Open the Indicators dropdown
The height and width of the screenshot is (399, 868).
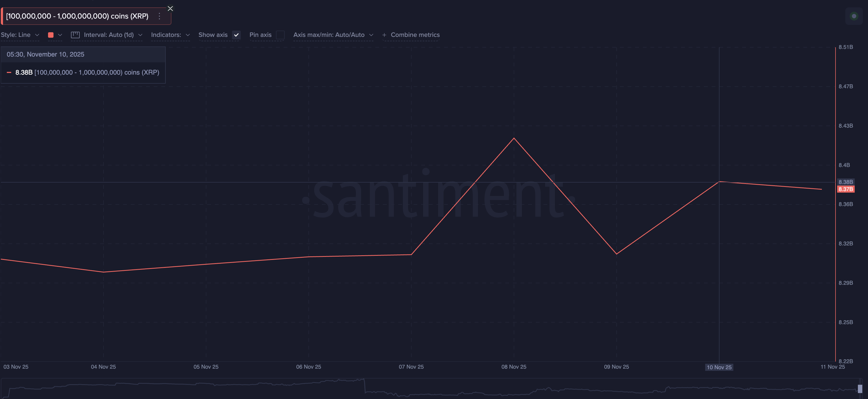click(x=171, y=35)
